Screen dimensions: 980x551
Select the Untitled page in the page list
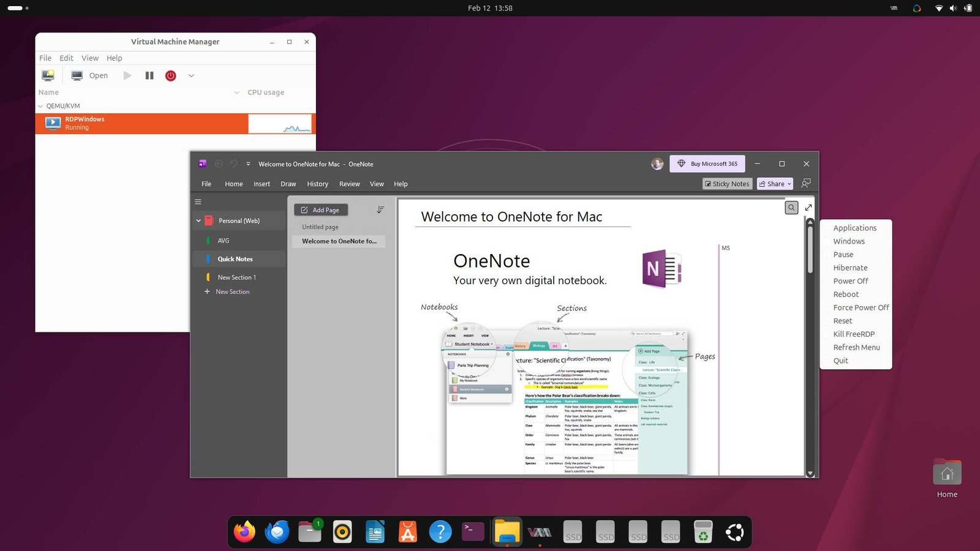coord(320,227)
